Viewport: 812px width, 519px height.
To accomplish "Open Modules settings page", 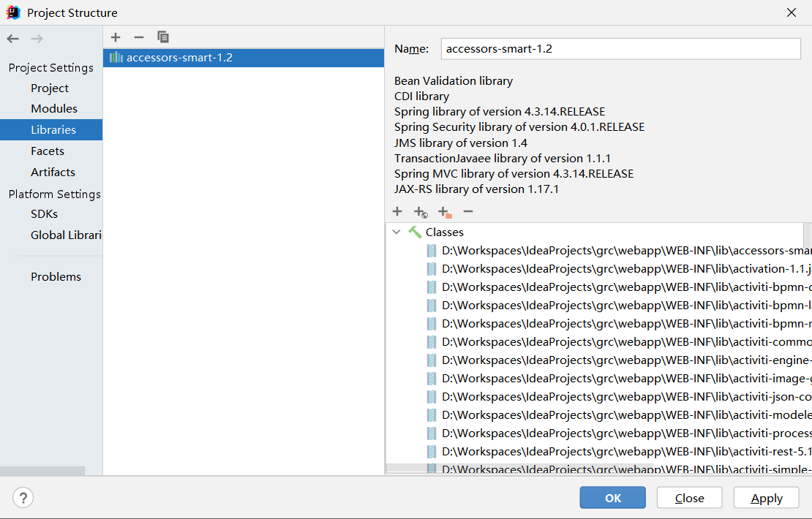I will click(54, 109).
